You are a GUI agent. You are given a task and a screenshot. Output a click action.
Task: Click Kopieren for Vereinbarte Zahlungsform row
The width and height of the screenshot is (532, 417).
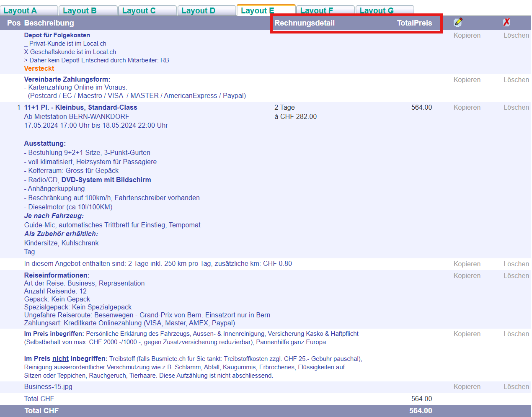tap(467, 80)
